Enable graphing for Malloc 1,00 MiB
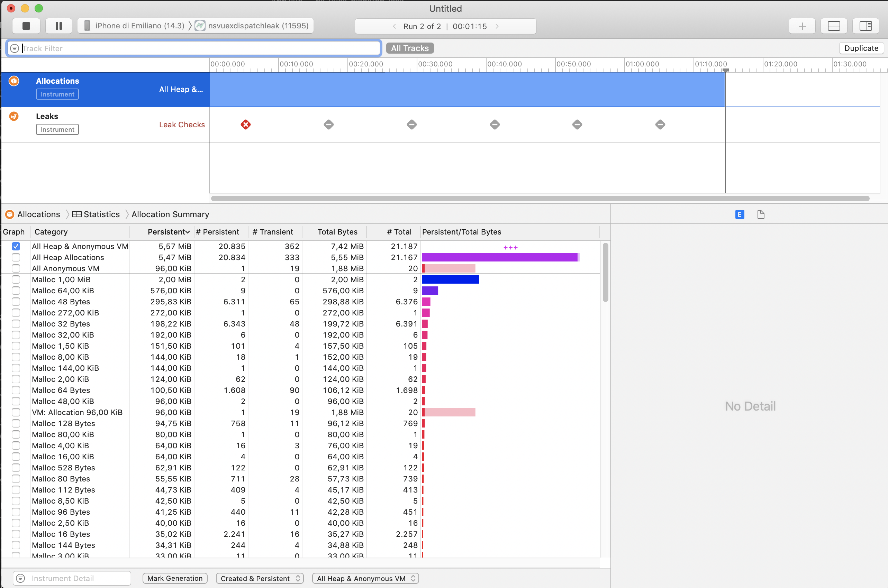 (x=16, y=279)
